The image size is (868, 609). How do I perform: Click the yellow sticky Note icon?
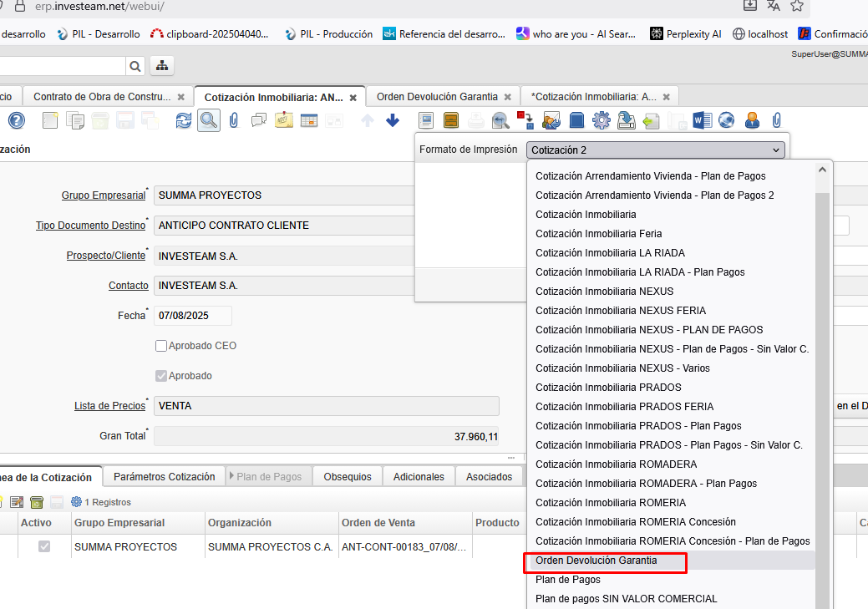[x=284, y=120]
